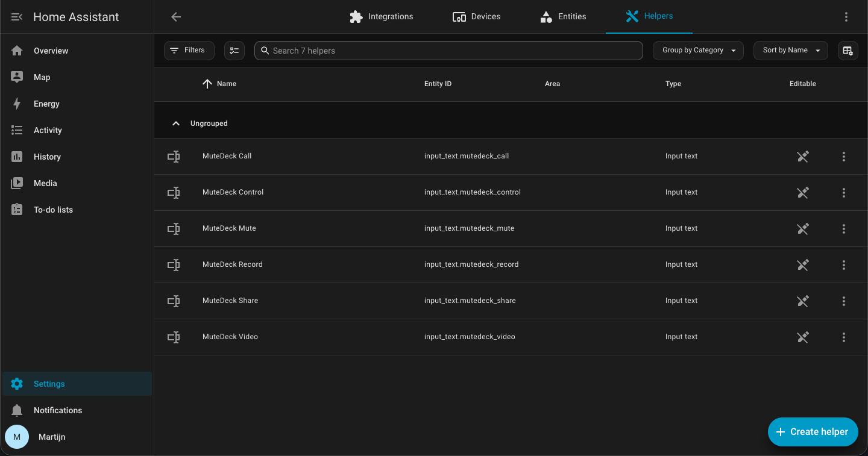Collapse the Ungrouped section

click(x=176, y=123)
